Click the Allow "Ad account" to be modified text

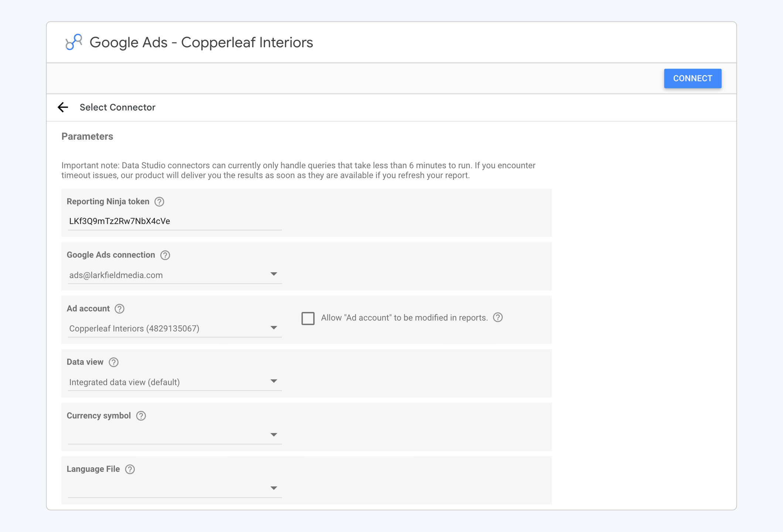pos(404,318)
